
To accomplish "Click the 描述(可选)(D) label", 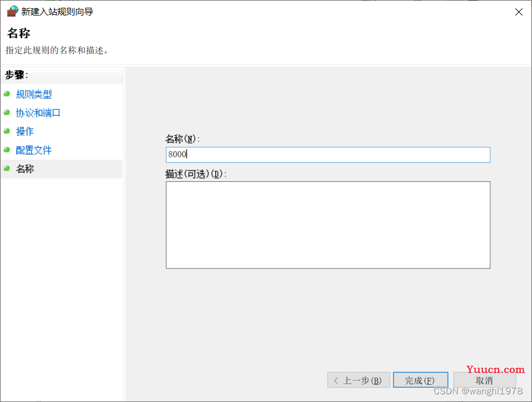I will [196, 174].
